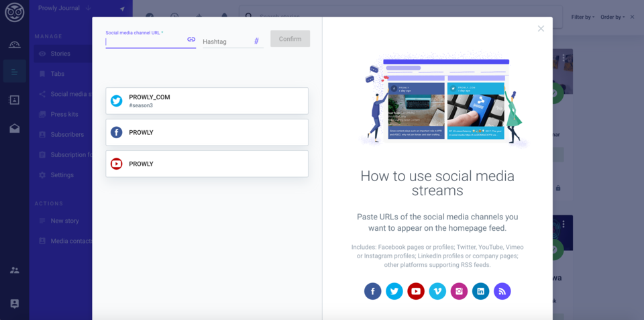Screen dimensions: 644x320
Task: Click the eye icon next to Stories
Action: [x=42, y=54]
